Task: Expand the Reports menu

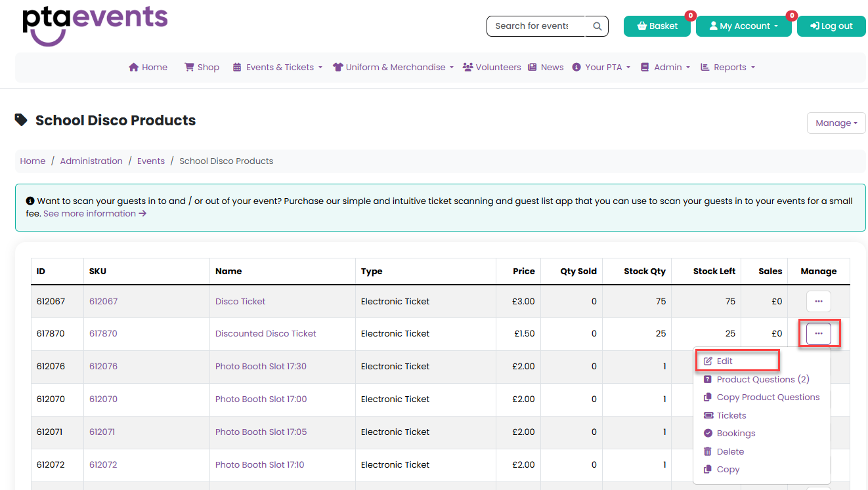Action: (727, 67)
